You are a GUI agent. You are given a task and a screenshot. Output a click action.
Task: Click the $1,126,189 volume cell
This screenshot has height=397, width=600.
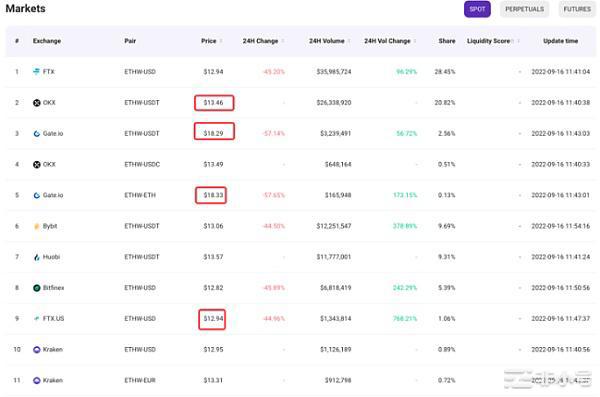tap(336, 350)
